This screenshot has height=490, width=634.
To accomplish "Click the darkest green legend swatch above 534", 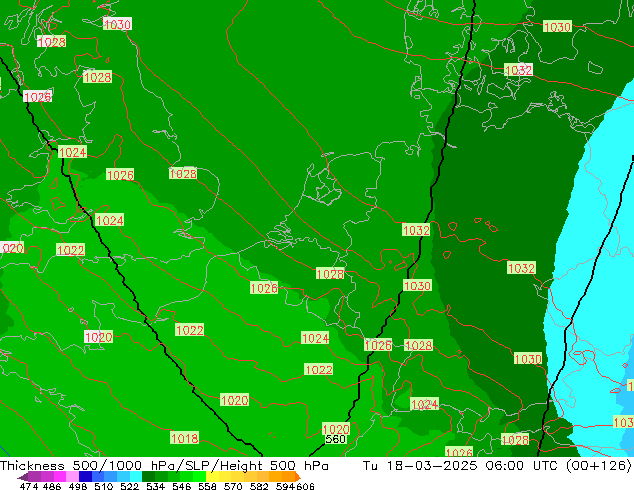I will [x=148, y=477].
